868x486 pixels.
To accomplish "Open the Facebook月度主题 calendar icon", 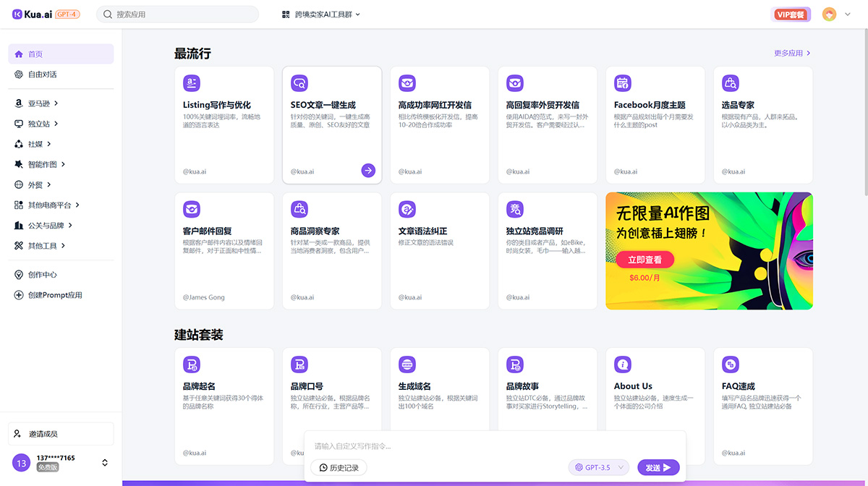I will click(622, 83).
